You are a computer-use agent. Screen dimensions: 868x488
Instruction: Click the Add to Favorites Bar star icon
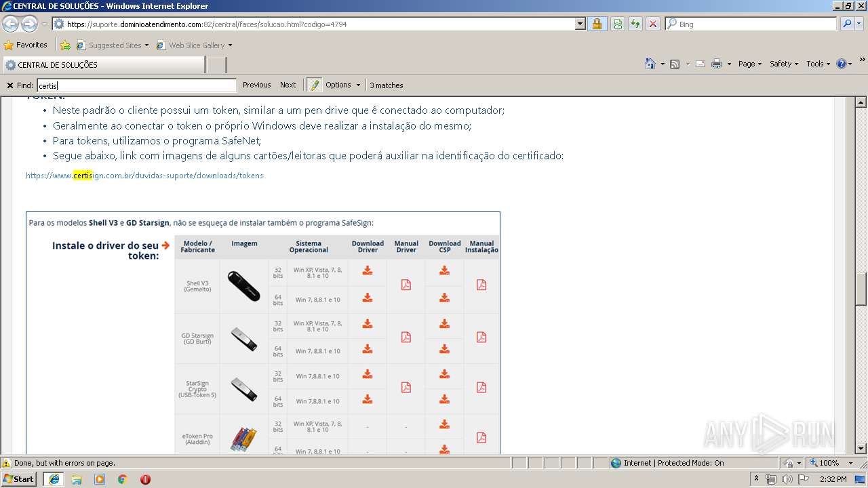pos(64,45)
